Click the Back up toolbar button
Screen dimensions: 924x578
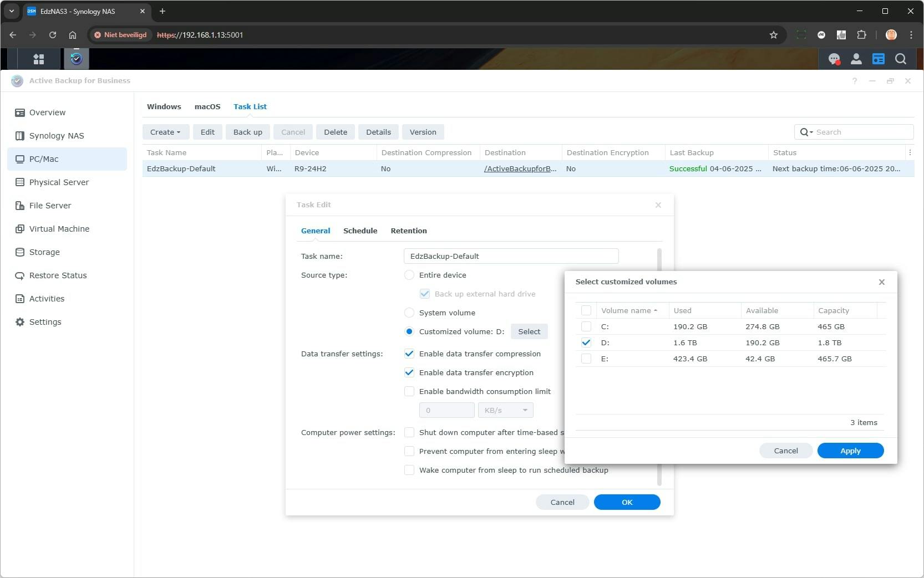tap(248, 132)
